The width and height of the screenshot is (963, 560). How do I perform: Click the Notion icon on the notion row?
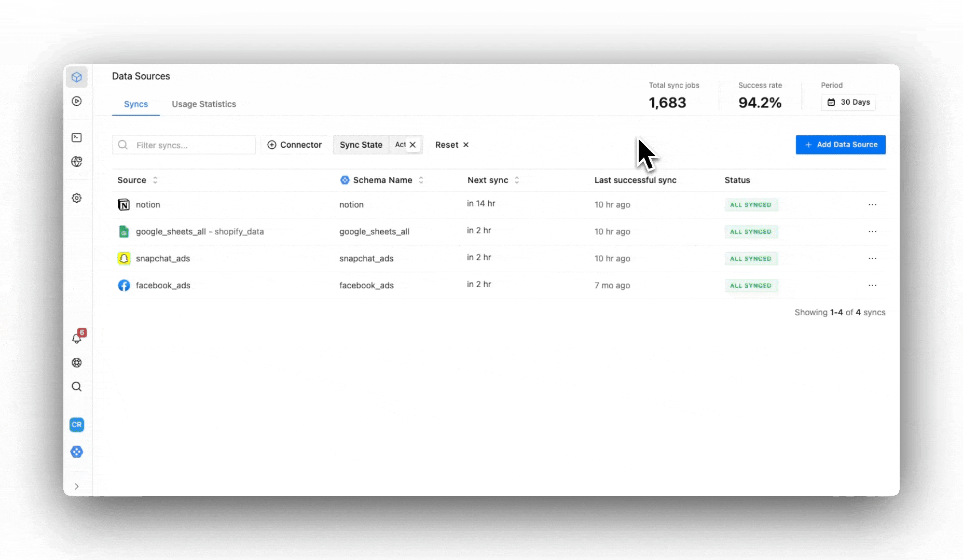pos(124,204)
